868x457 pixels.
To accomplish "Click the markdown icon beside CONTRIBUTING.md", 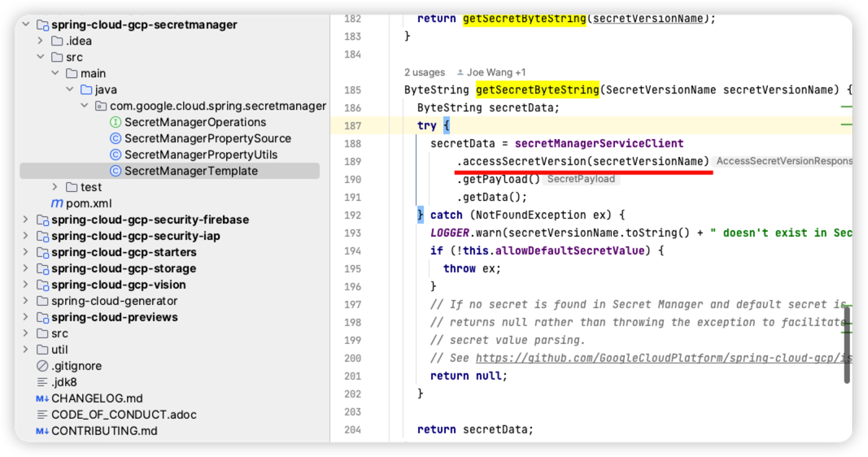I will coord(42,430).
